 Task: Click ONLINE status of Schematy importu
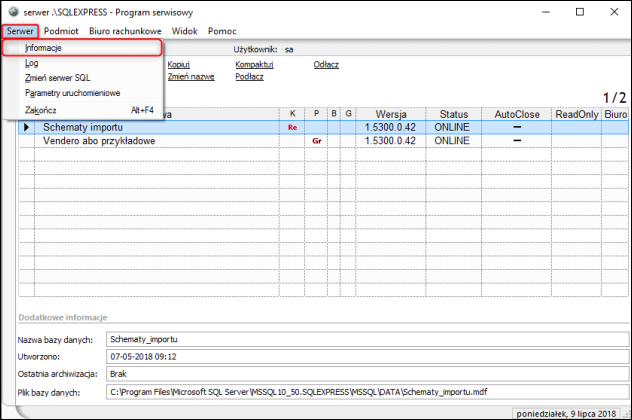(452, 127)
